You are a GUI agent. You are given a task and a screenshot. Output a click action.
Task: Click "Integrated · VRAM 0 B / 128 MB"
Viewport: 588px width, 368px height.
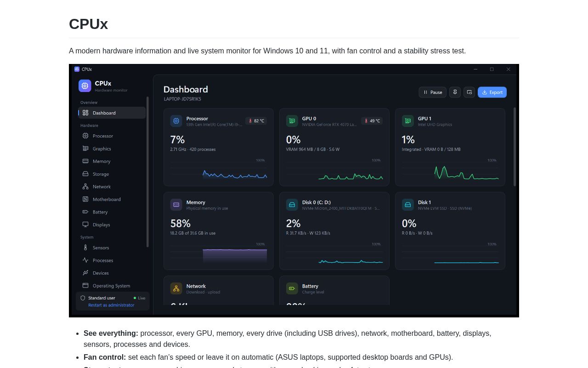431,149
